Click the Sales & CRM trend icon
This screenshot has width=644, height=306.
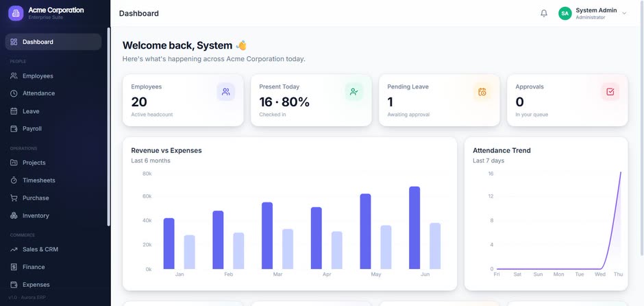(14, 249)
